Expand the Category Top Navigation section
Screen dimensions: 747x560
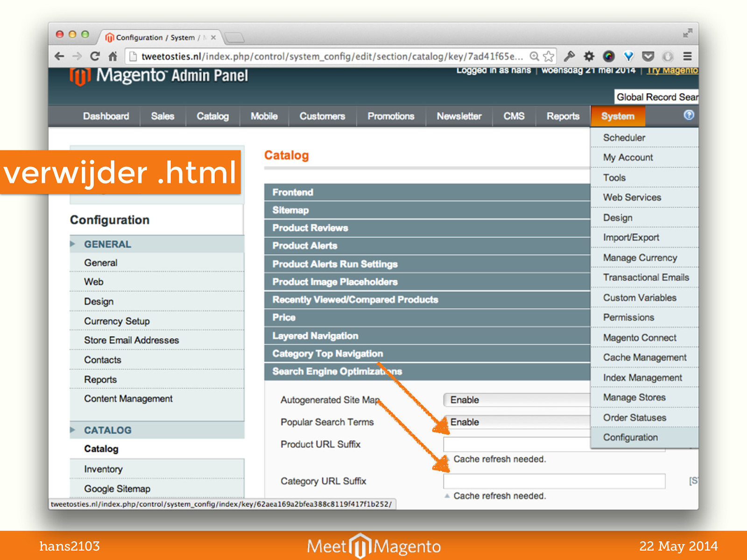427,353
